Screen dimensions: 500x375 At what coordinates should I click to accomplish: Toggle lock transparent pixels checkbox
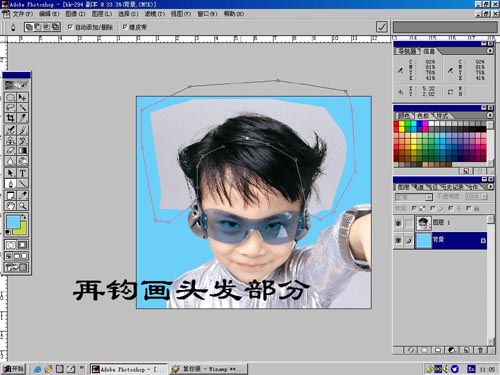pyautogui.click(x=414, y=208)
